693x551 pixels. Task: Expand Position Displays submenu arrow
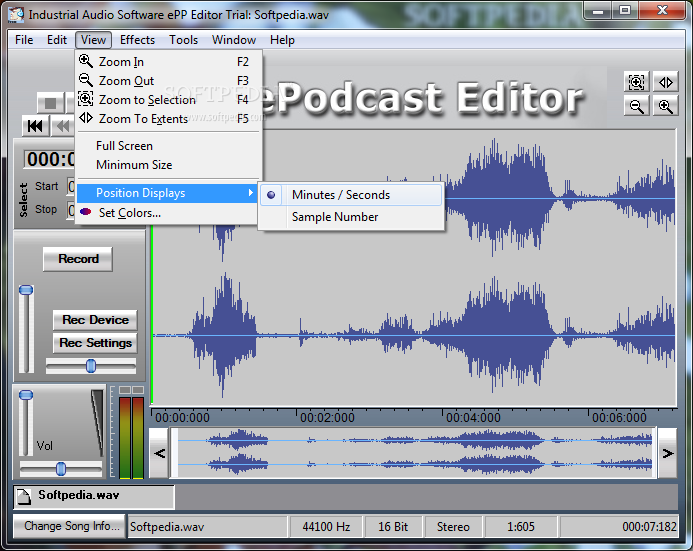[x=251, y=193]
